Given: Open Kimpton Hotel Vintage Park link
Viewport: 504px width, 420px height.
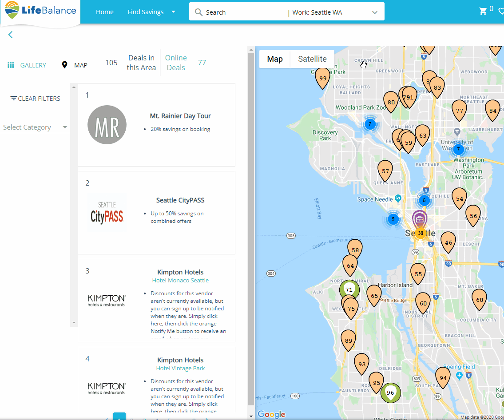Looking at the screenshot, I should pyautogui.click(x=180, y=368).
